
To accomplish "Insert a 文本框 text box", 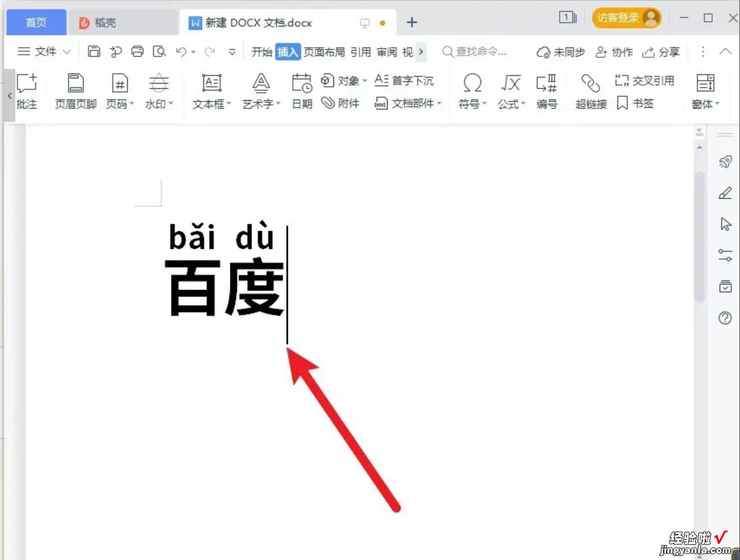I will pyautogui.click(x=211, y=91).
